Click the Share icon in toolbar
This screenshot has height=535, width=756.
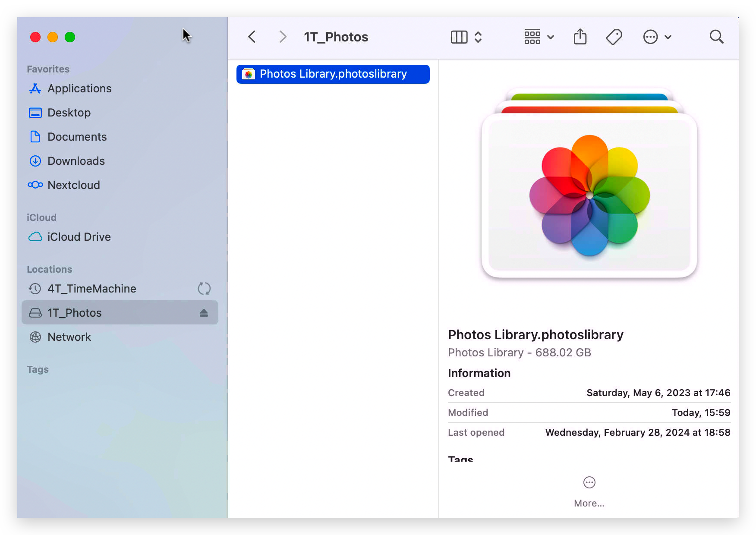pyautogui.click(x=580, y=37)
